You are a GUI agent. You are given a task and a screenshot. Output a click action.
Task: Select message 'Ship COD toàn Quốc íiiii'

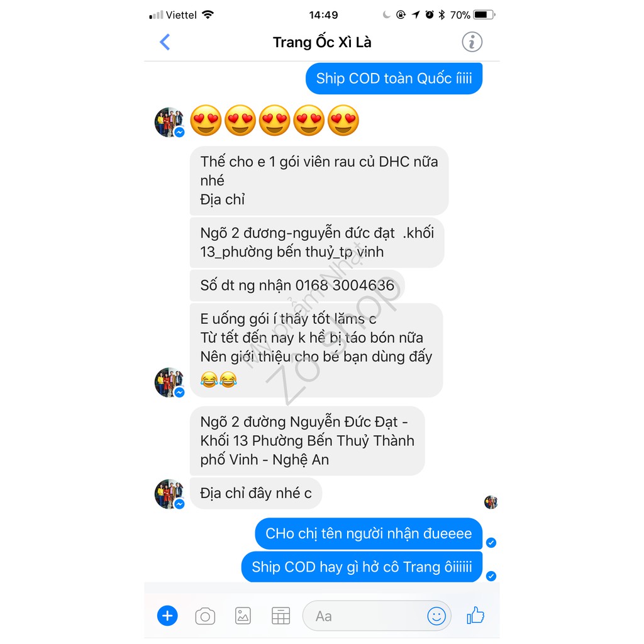tap(394, 79)
